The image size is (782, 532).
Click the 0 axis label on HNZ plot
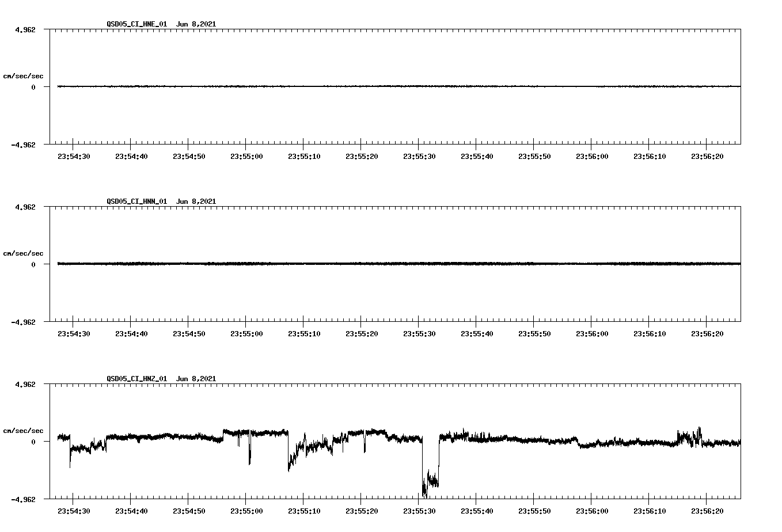point(33,442)
